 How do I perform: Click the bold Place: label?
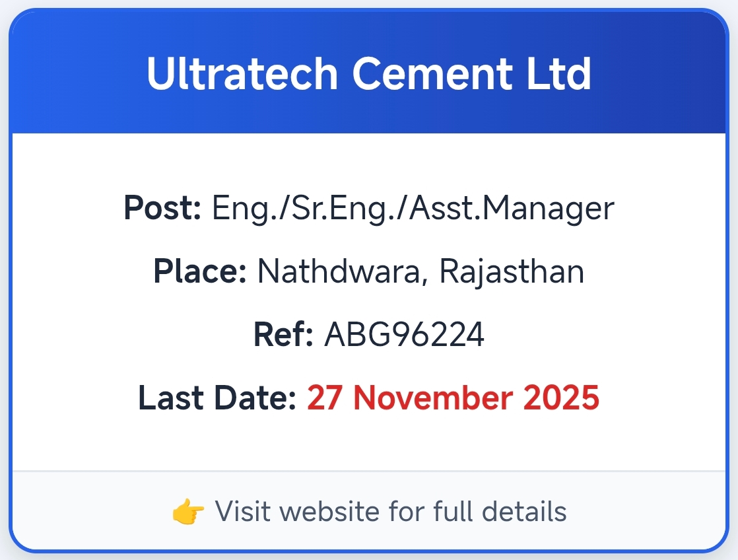click(200, 271)
